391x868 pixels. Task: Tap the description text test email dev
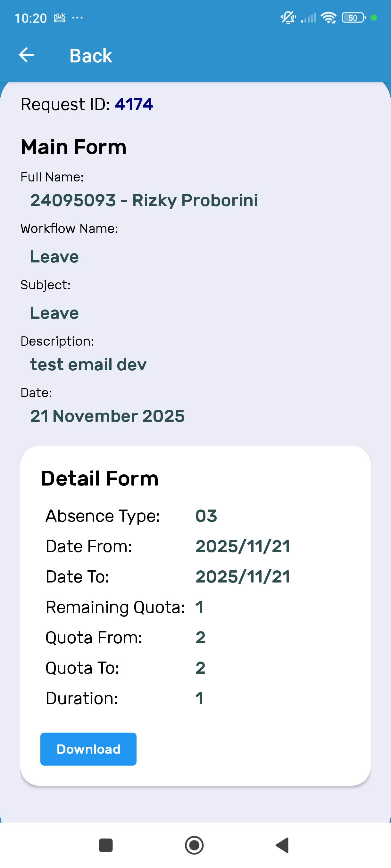tap(88, 365)
